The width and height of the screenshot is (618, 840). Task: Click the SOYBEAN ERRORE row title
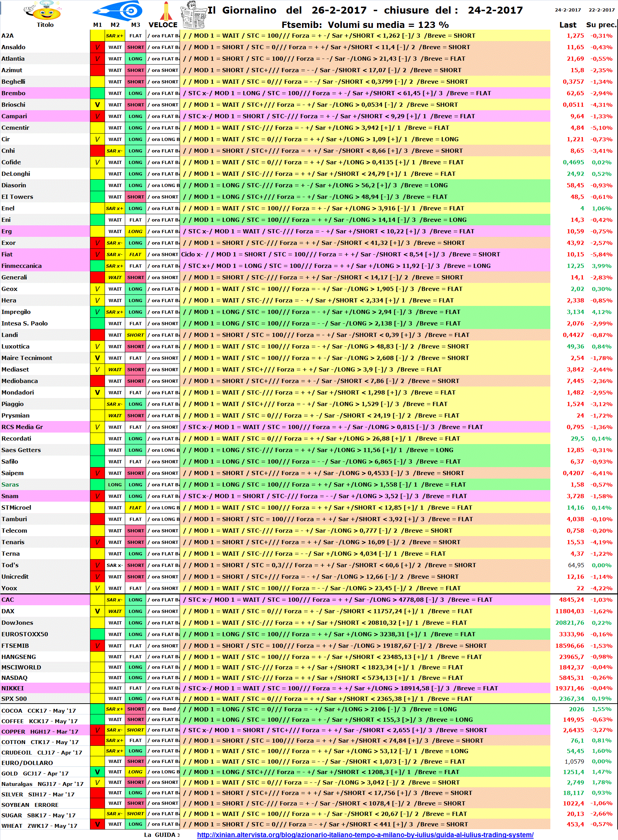[30, 805]
